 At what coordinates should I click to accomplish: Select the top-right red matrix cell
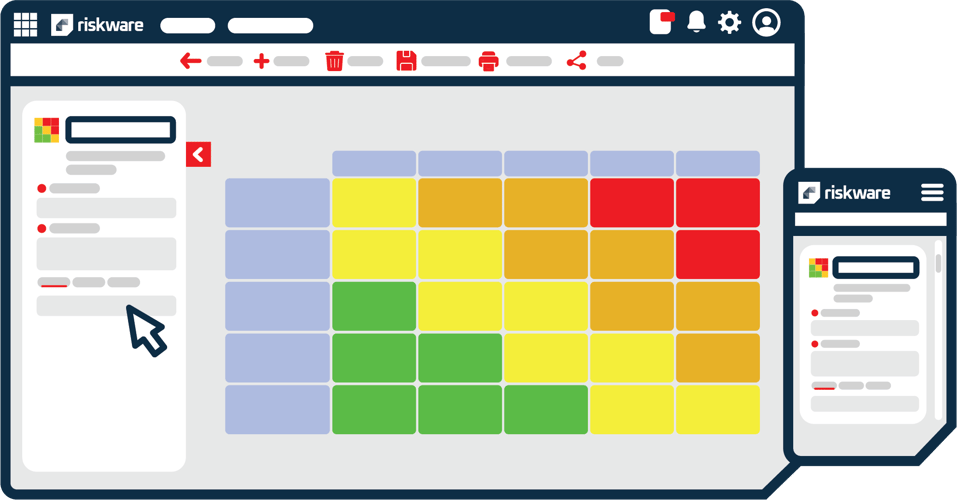(717, 203)
